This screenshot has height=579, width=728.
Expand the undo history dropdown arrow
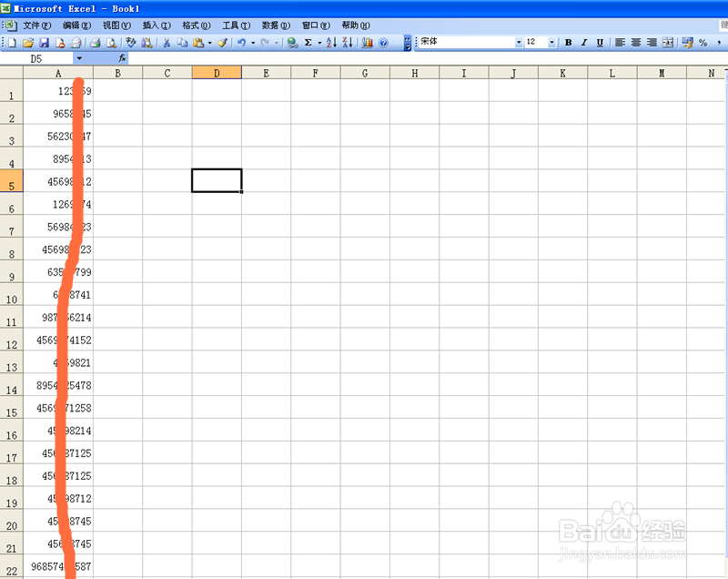[x=253, y=43]
